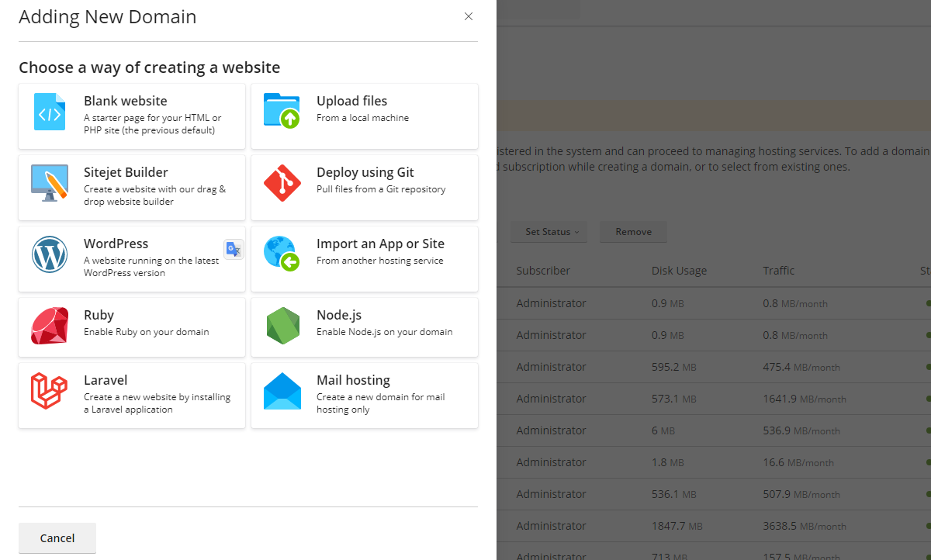
Task: Sort by the Disk Usage column header
Action: tap(680, 271)
